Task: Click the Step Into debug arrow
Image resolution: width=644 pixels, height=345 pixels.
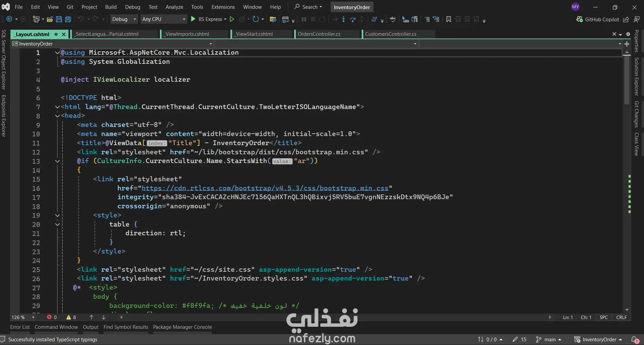Action: pos(343,19)
